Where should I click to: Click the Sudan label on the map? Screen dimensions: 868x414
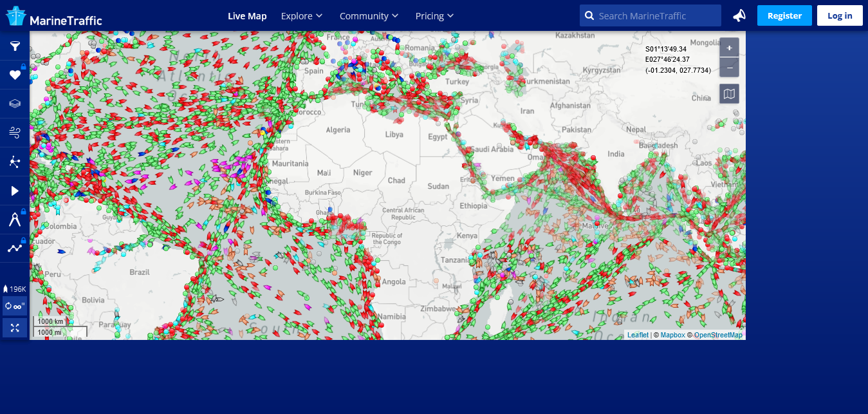(x=438, y=186)
